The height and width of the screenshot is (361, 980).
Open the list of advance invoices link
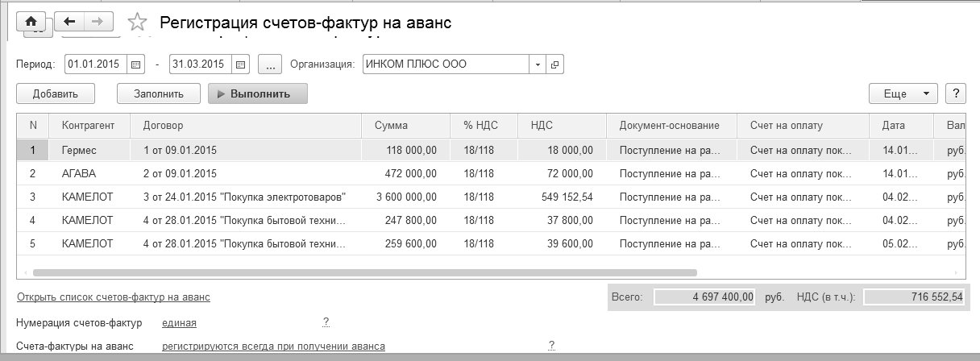[x=114, y=297]
